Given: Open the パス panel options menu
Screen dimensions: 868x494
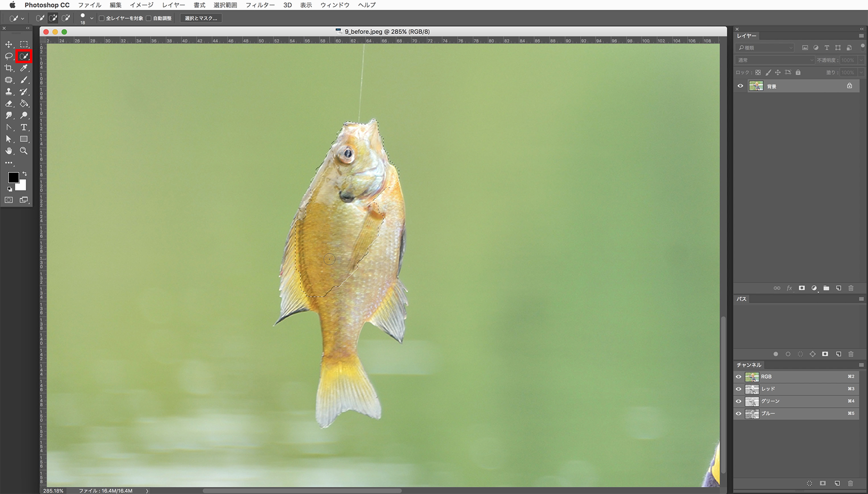Looking at the screenshot, I should [861, 299].
